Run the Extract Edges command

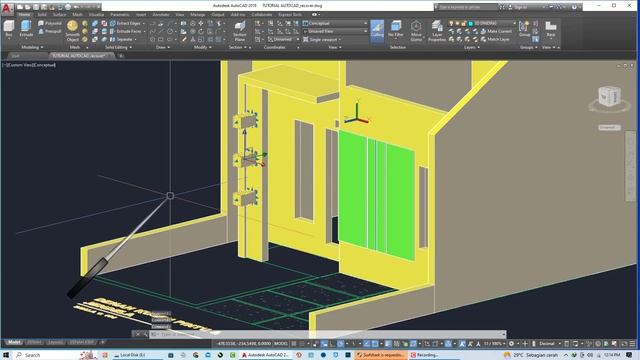tap(125, 24)
